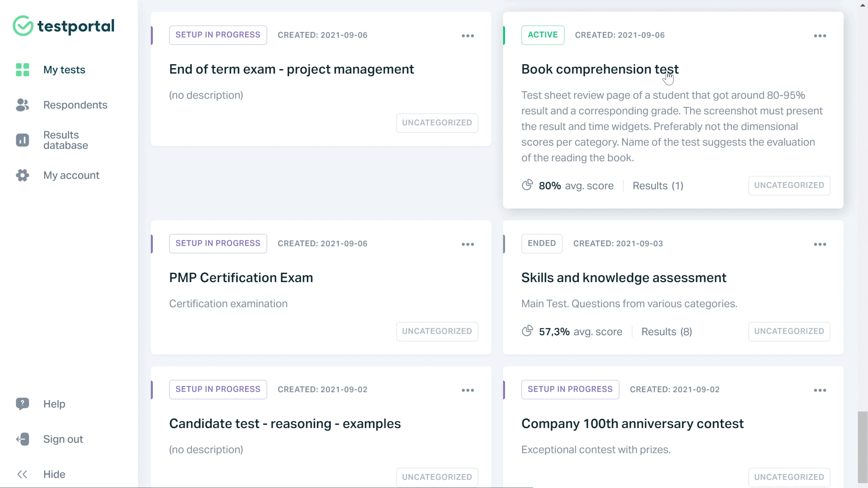Open three-dot menu for Skills and knowledge assessment

point(820,244)
